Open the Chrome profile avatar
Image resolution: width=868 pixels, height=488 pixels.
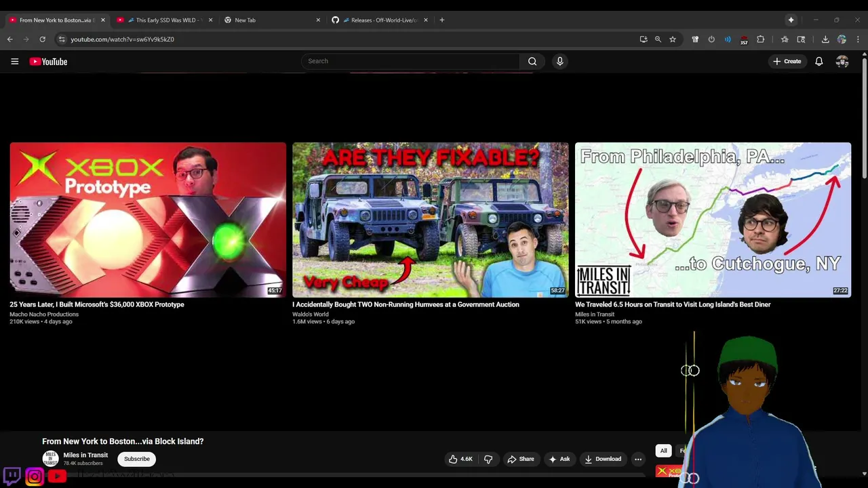point(842,39)
